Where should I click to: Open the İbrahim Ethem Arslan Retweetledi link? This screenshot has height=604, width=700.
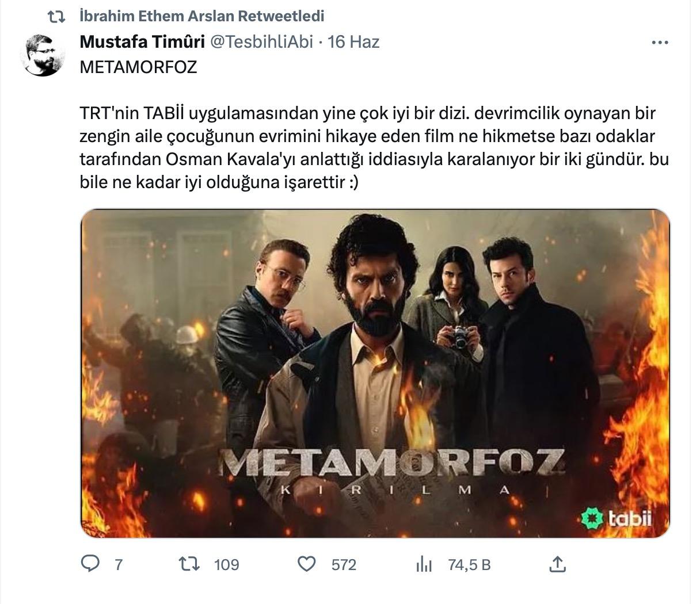(201, 17)
